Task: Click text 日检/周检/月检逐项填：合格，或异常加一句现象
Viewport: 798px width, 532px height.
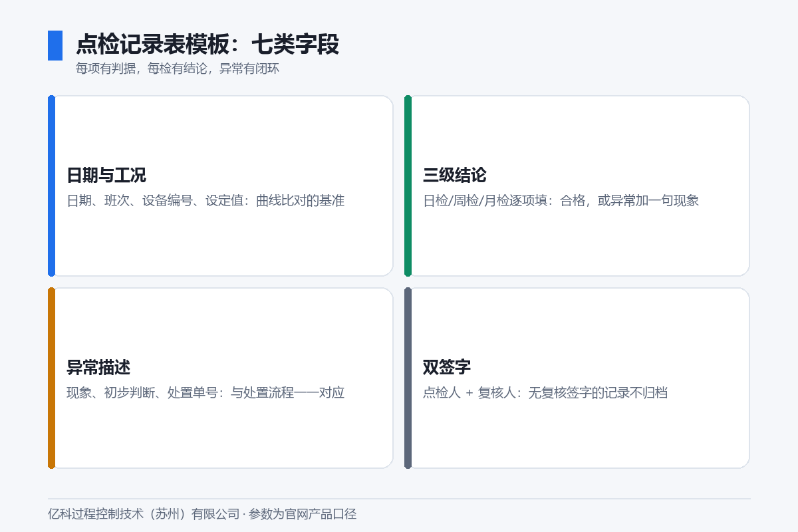Action: 561,201
